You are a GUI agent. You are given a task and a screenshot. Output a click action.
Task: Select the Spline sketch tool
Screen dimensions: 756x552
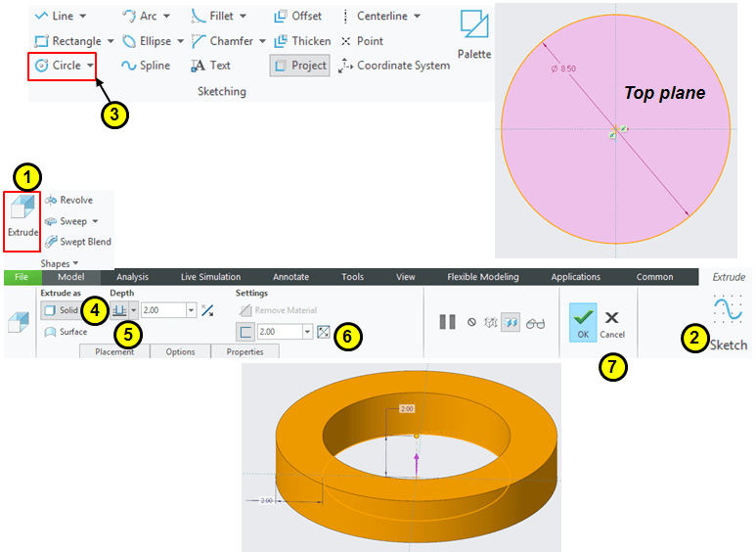(x=146, y=66)
